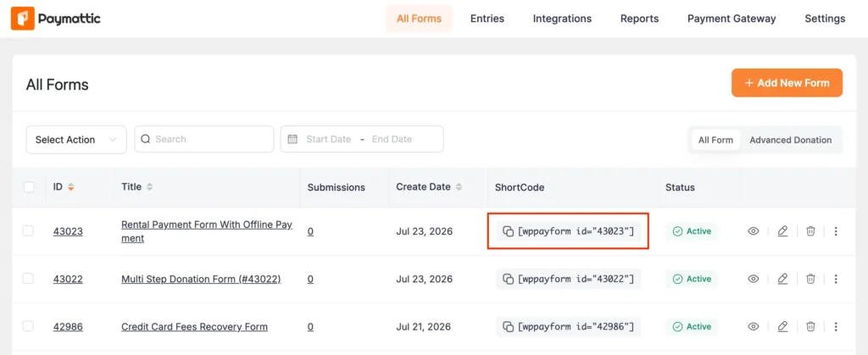This screenshot has width=868, height=355.
Task: Click the End Date field
Action: click(x=392, y=139)
